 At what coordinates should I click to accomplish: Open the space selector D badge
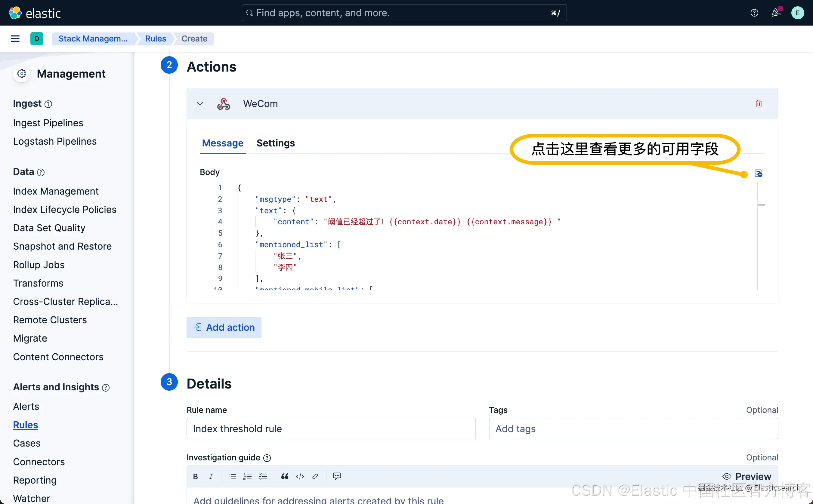tap(37, 39)
